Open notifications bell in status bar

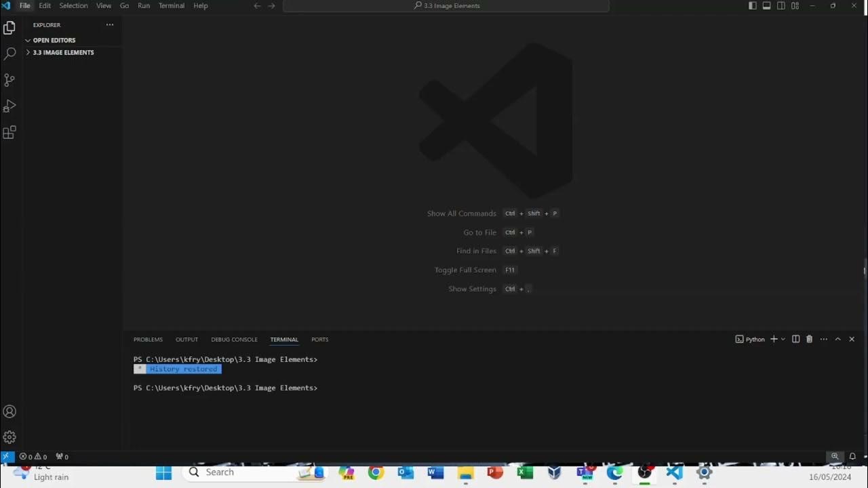click(x=852, y=457)
